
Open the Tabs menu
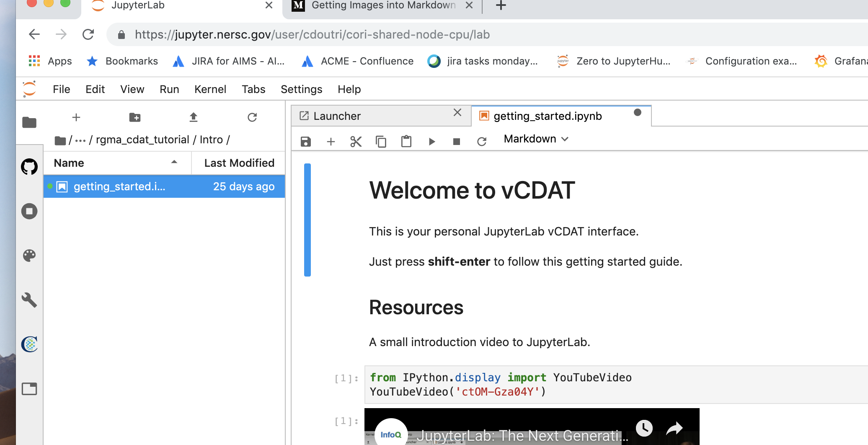(253, 89)
